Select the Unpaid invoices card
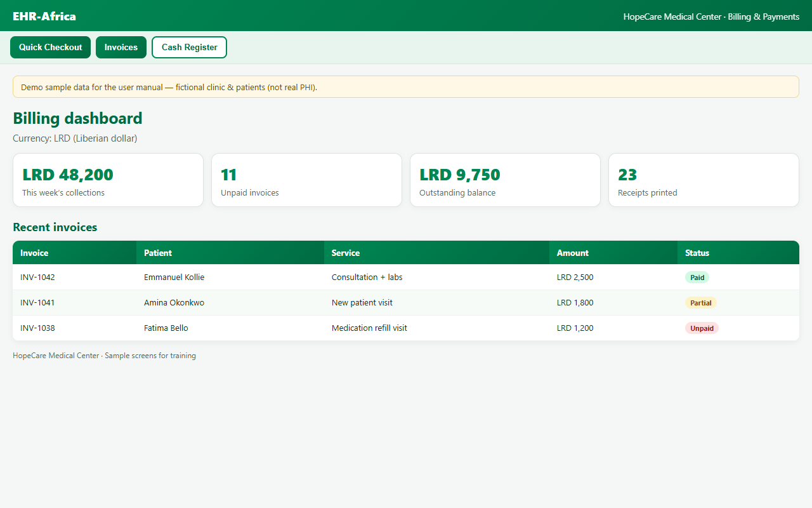 click(306, 180)
